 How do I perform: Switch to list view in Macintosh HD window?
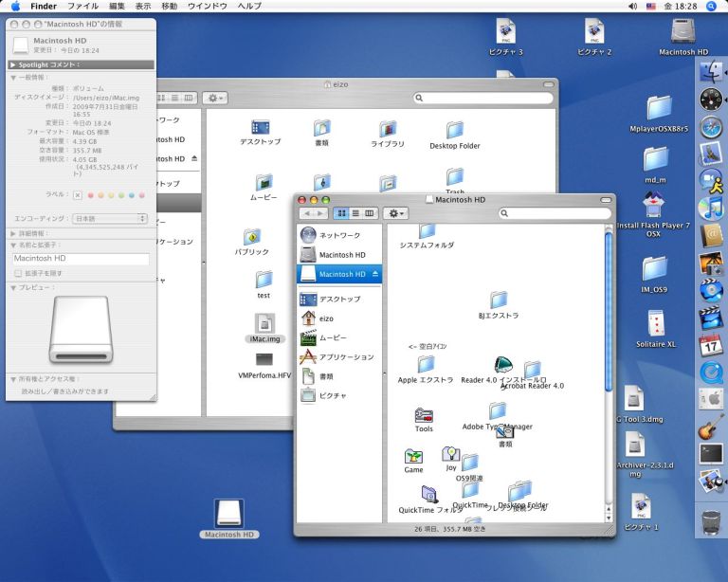point(355,213)
